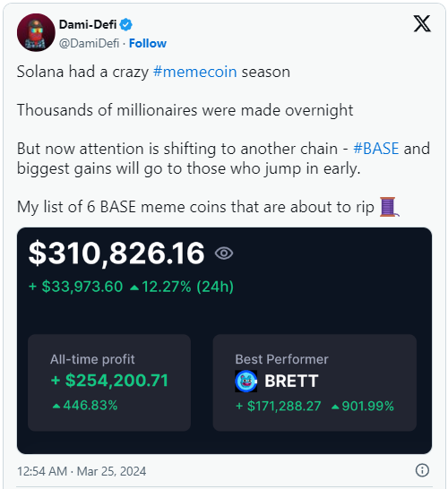This screenshot has height=489, width=448.
Task: Click the thread spool emoji
Action: pos(390,207)
